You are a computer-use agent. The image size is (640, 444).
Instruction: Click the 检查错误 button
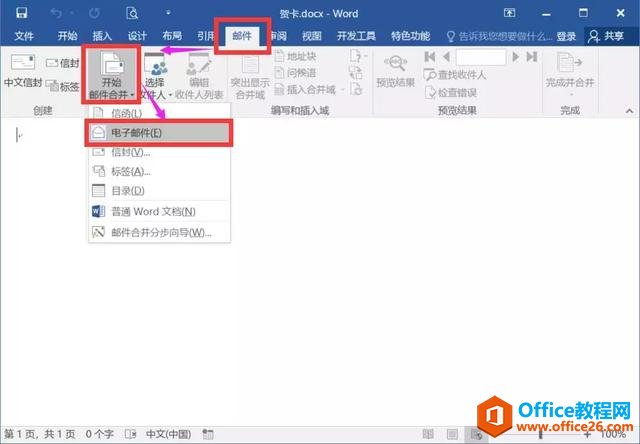451,92
